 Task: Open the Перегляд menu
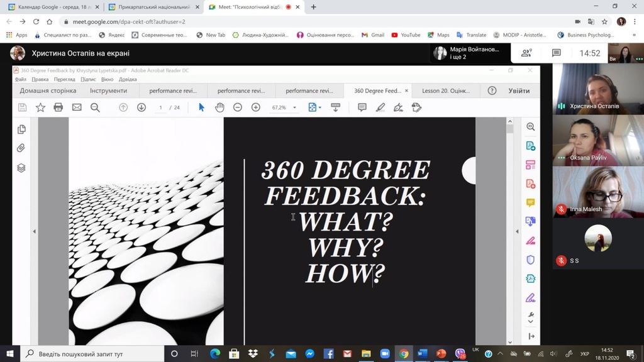pyautogui.click(x=64, y=80)
